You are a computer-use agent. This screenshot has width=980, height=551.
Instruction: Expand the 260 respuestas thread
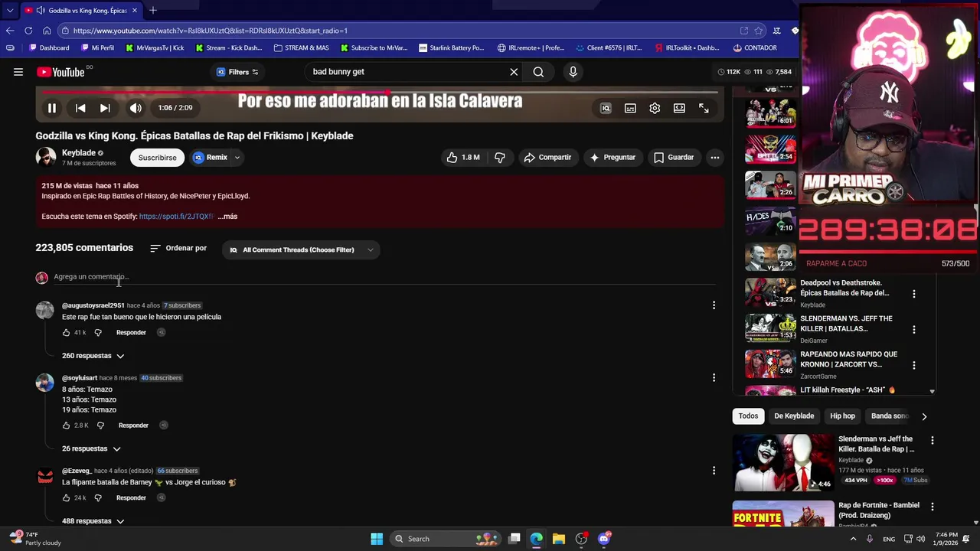(x=93, y=356)
